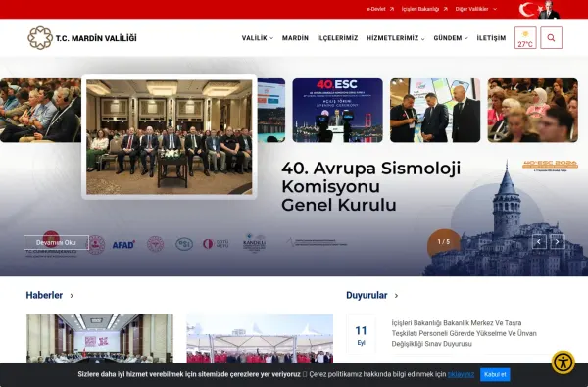Viewport: 588px width, 387px height.
Task: Open the second news tent event image
Action: coord(260,338)
